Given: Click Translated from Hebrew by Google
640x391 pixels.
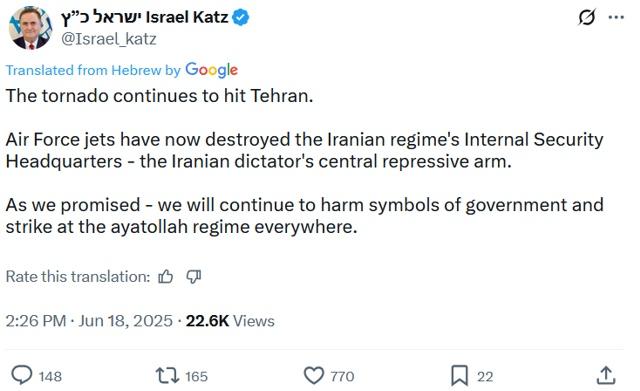Looking at the screenshot, I should (x=122, y=70).
